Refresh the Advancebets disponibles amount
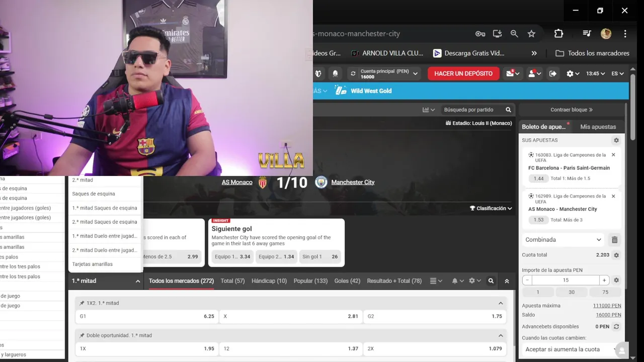 coord(616,327)
